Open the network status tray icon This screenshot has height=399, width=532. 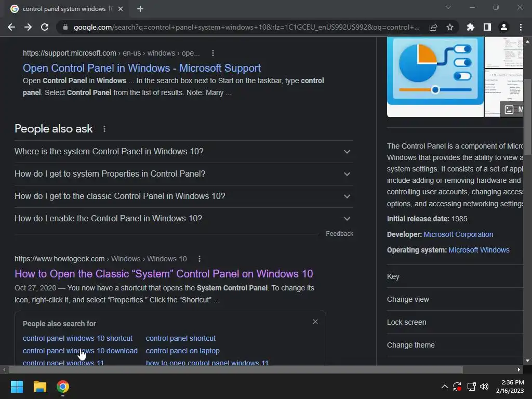[471, 387]
